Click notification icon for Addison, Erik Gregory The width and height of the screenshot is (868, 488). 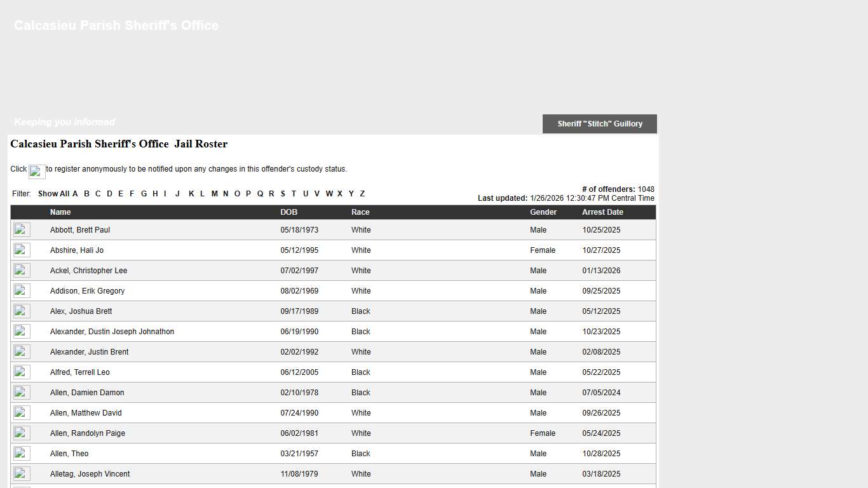click(x=22, y=291)
